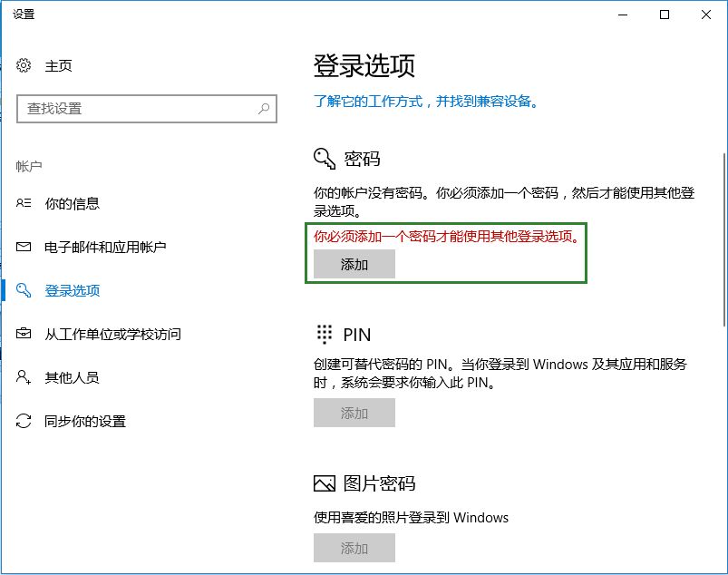Viewport: 728px width, 575px height.
Task: Click the keypad dots icon beside PIN
Action: click(325, 335)
